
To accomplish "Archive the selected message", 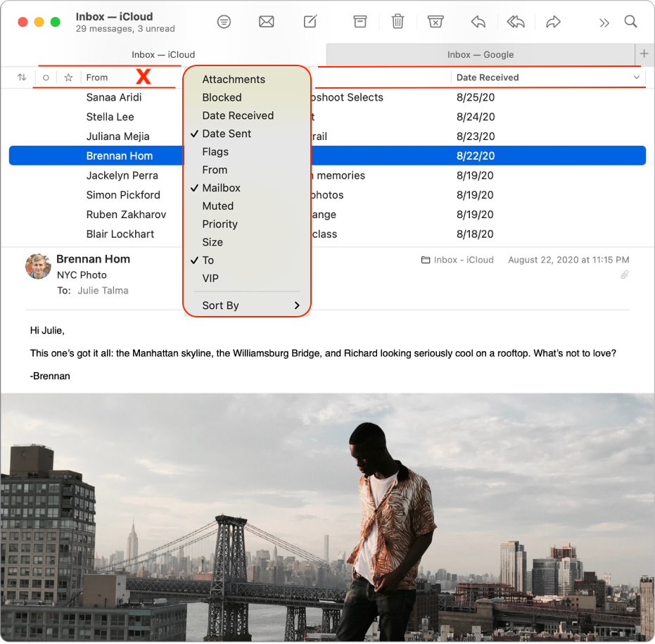I will pyautogui.click(x=360, y=21).
